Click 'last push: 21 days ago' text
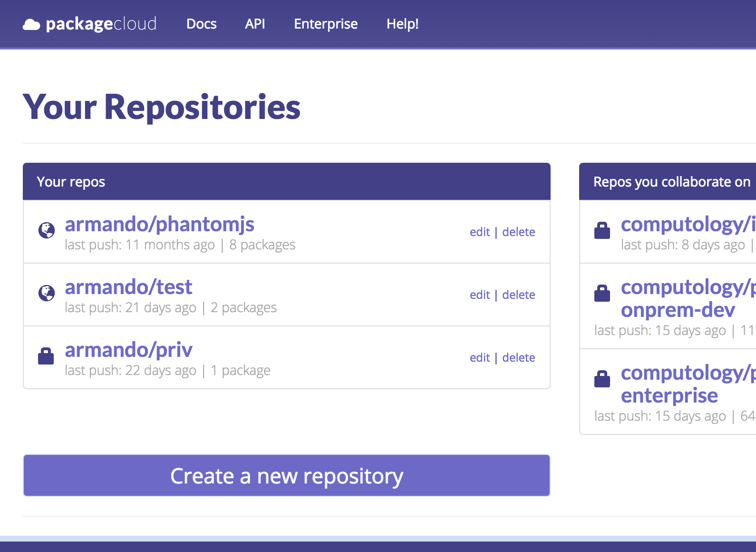756x552 pixels. click(x=131, y=307)
